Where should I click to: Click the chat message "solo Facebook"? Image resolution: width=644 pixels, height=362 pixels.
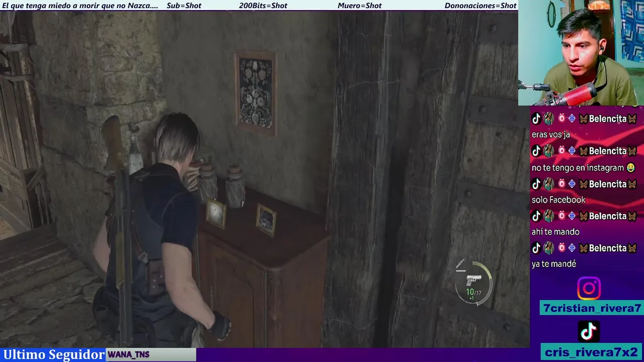point(558,200)
